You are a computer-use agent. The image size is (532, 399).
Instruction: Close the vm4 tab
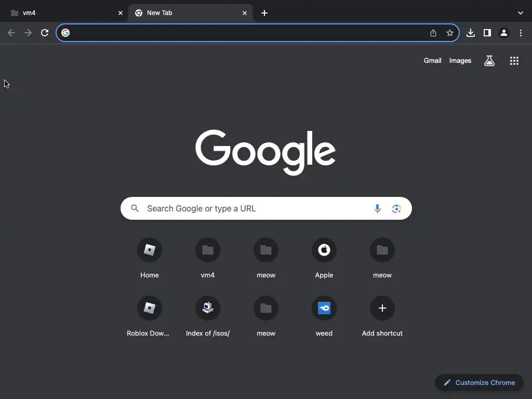(x=121, y=13)
